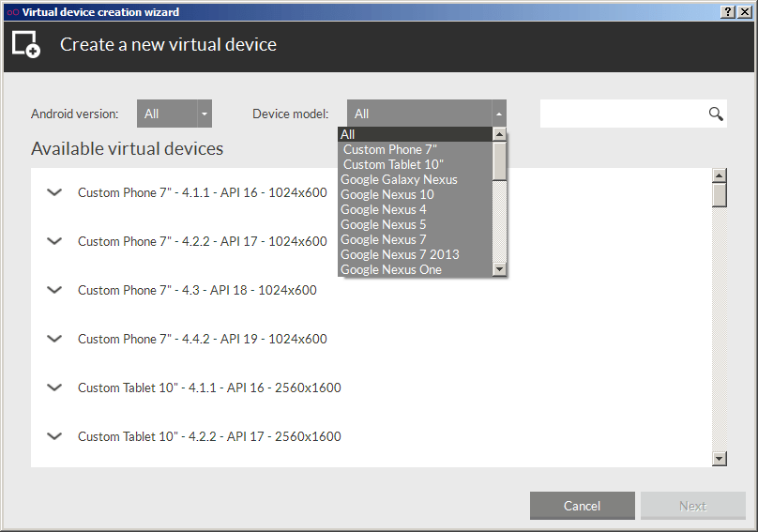
Task: Close the Virtual device creation wizard
Action: (745, 12)
